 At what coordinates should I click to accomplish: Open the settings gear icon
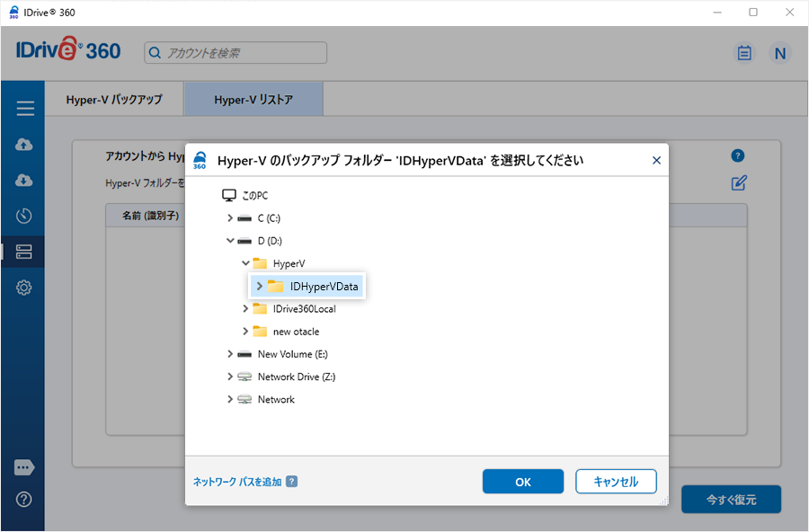tap(24, 288)
